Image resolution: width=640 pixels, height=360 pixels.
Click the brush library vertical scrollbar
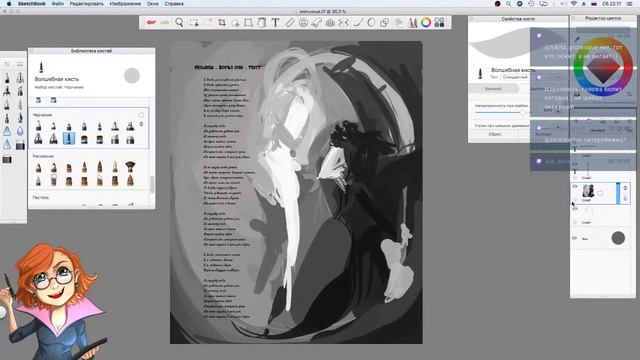pos(152,184)
